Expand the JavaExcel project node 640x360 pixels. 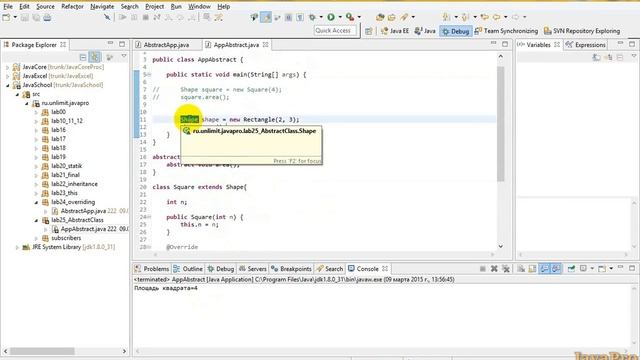(x=7, y=76)
